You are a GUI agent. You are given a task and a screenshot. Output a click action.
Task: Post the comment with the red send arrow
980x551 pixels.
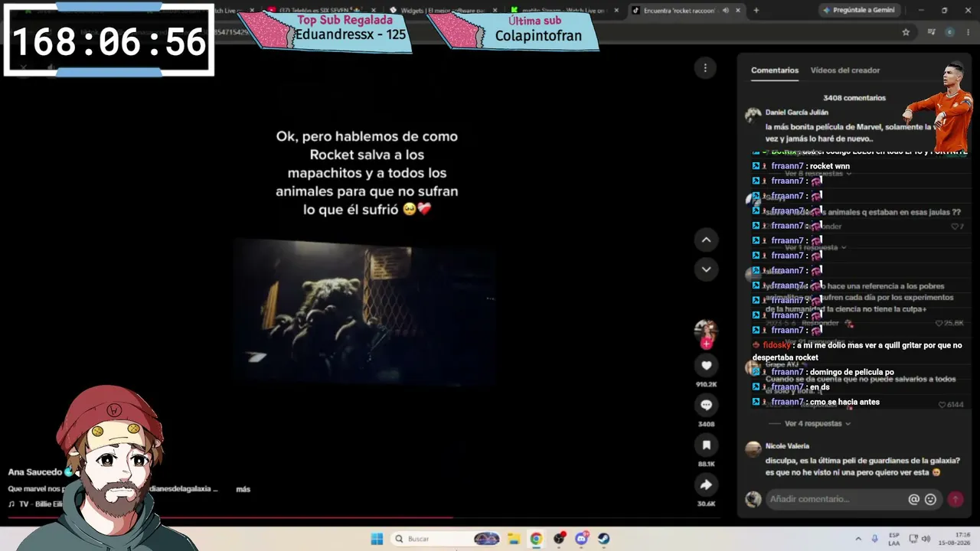pos(955,499)
